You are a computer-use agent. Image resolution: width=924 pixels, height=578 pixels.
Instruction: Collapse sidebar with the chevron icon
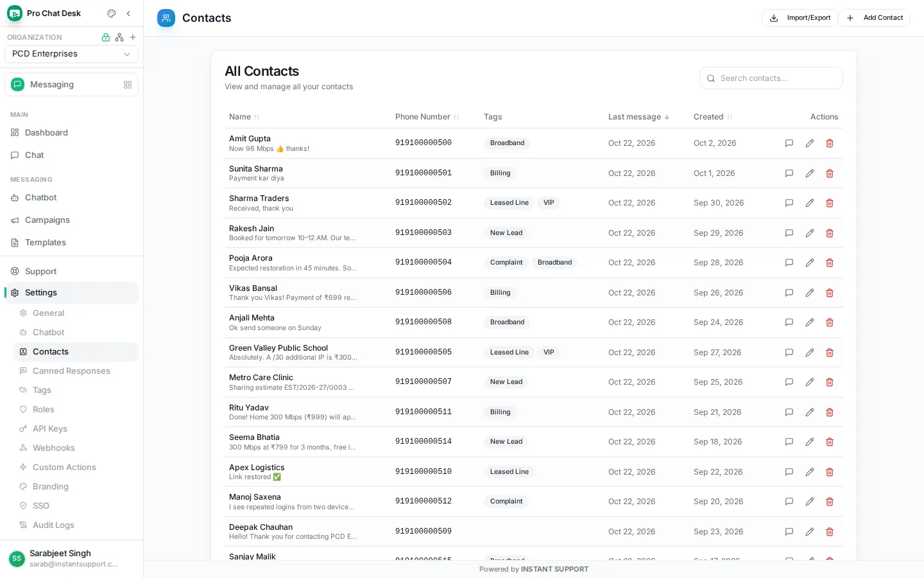coord(128,13)
